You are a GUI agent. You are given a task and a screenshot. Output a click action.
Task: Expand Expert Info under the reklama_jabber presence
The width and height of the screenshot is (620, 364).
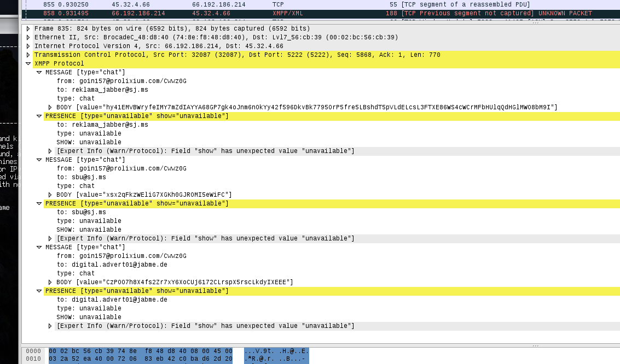[50, 151]
